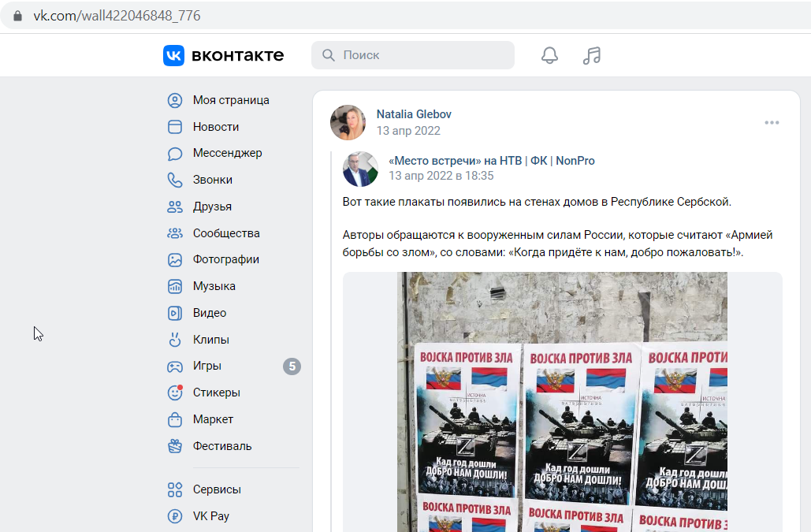
Task: Click the VK Pay ruble icon
Action: tap(175, 516)
